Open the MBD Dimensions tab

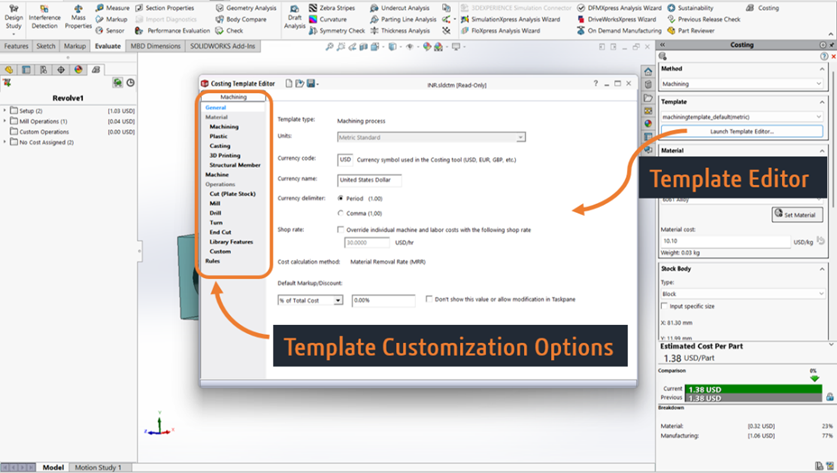(156, 46)
